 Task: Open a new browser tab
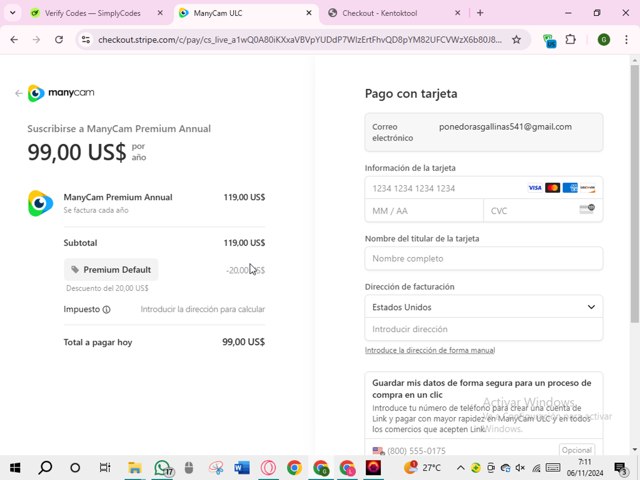pos(480,13)
